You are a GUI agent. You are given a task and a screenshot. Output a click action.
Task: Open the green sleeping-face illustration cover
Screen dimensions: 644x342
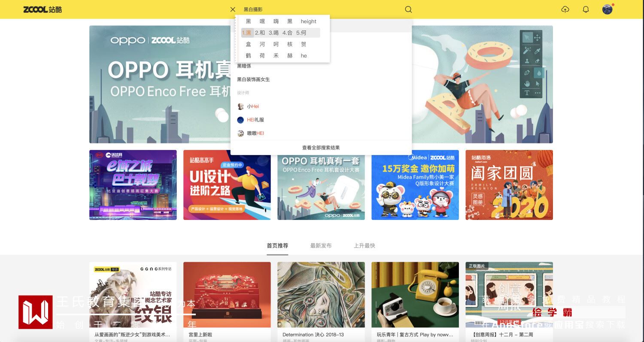[x=321, y=295]
